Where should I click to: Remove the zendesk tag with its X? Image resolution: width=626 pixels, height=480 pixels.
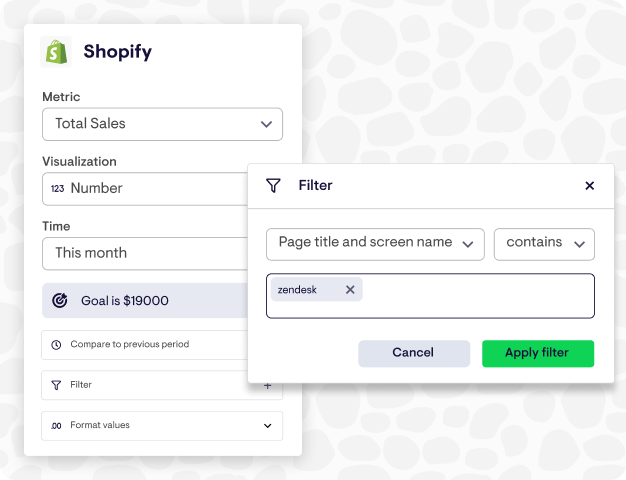(350, 290)
